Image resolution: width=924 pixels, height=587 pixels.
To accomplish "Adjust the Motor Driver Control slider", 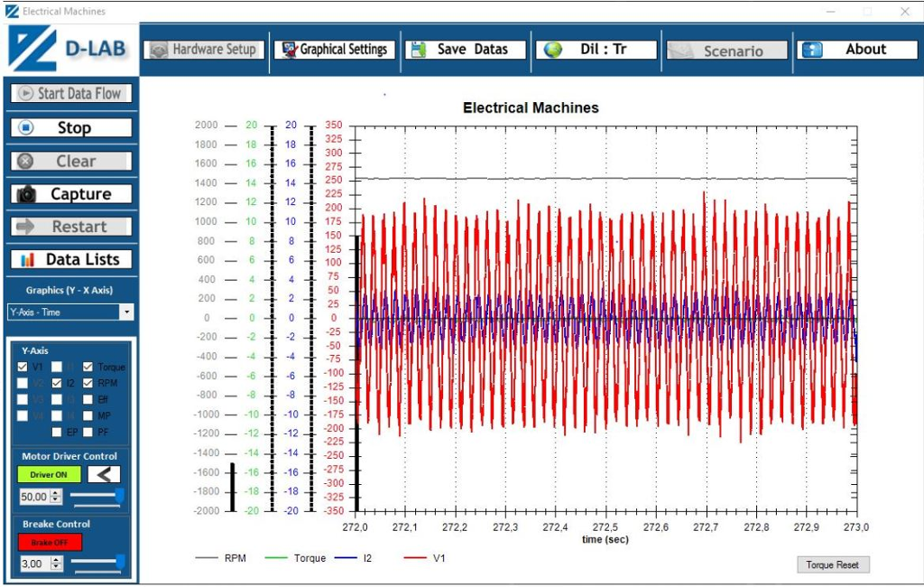I will point(99,493).
